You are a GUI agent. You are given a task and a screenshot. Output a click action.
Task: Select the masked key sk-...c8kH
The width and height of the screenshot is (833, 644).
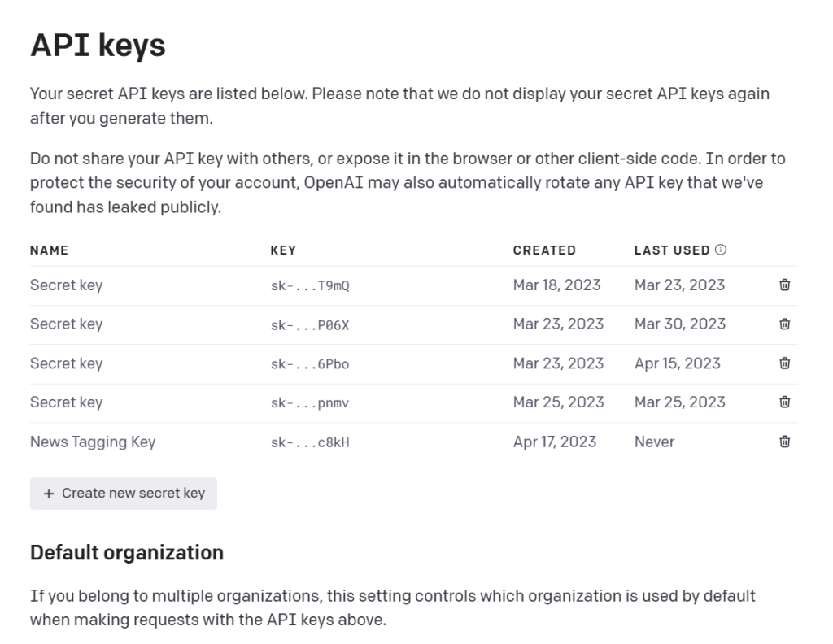(x=309, y=442)
